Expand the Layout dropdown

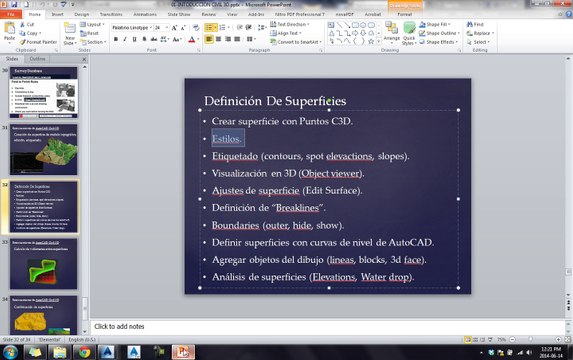[92, 24]
